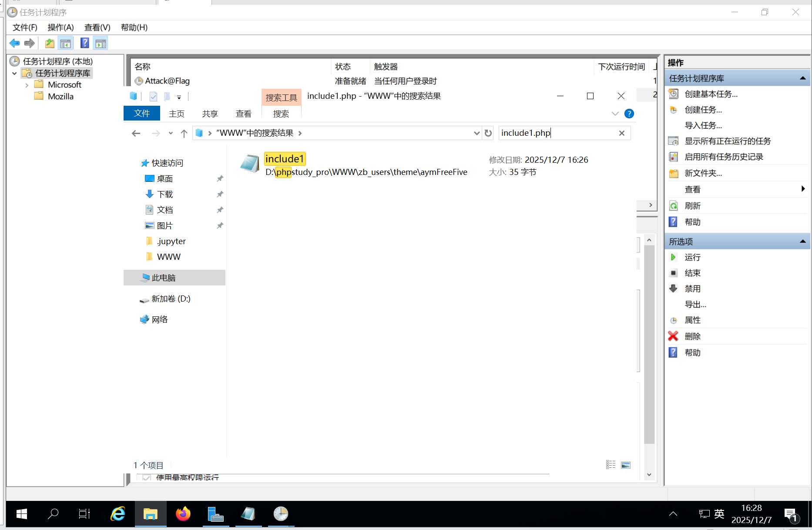Toggle the show/hide console tree toolbar icon
Viewport: 812px width, 530px height.
[x=65, y=43]
